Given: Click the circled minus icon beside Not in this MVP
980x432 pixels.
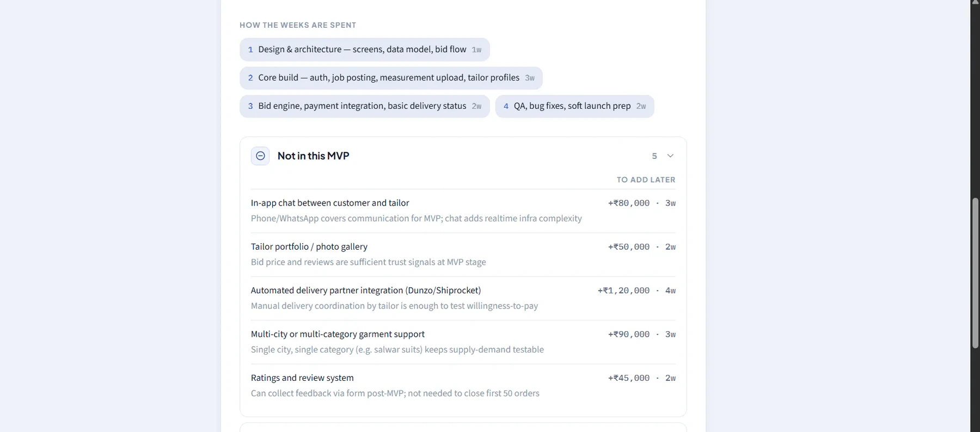Looking at the screenshot, I should pos(260,156).
